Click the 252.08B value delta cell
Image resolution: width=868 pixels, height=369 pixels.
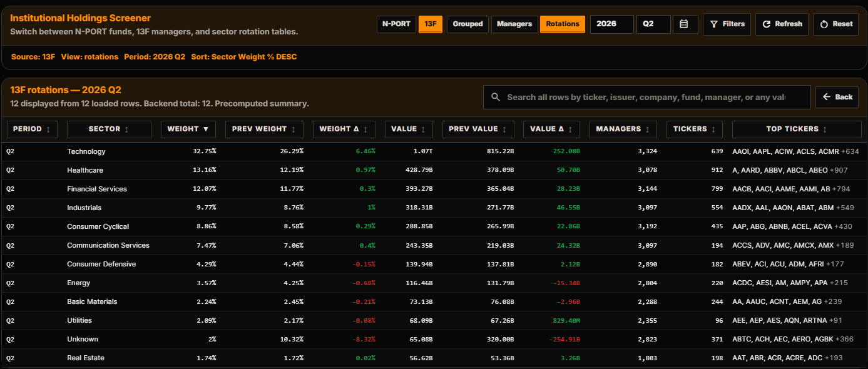(x=566, y=151)
